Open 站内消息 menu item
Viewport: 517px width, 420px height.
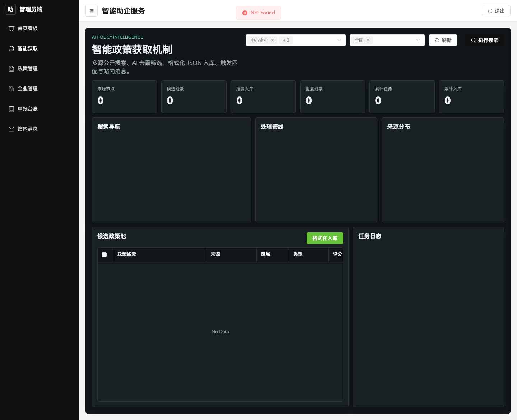pos(39,129)
